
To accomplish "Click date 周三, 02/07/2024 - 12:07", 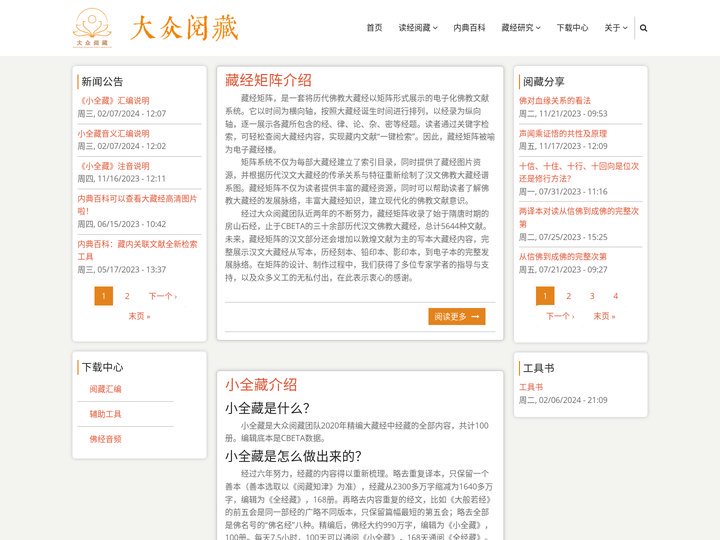I will click(122, 113).
